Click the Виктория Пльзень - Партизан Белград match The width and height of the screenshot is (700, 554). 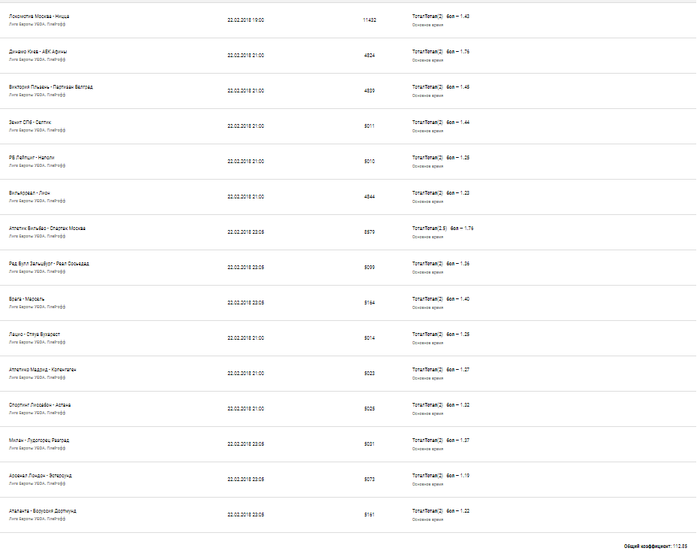(x=51, y=87)
